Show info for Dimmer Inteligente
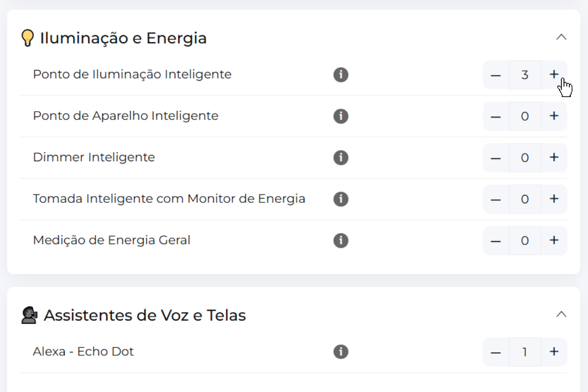The image size is (588, 392). click(x=341, y=158)
